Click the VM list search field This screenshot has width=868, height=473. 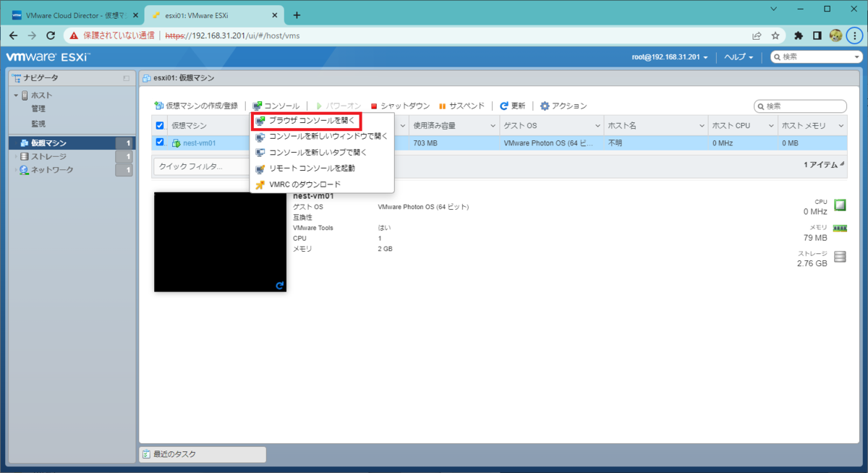point(800,106)
